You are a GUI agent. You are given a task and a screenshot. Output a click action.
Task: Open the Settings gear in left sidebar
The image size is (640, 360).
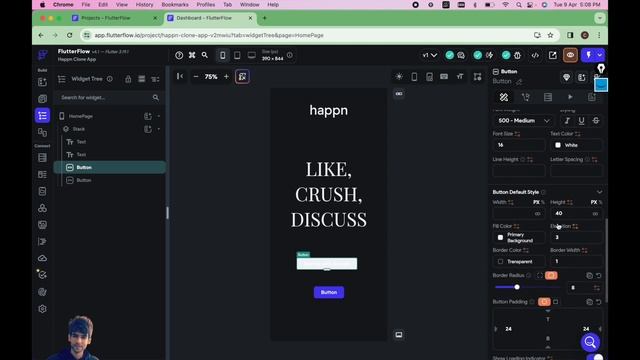pos(42,309)
